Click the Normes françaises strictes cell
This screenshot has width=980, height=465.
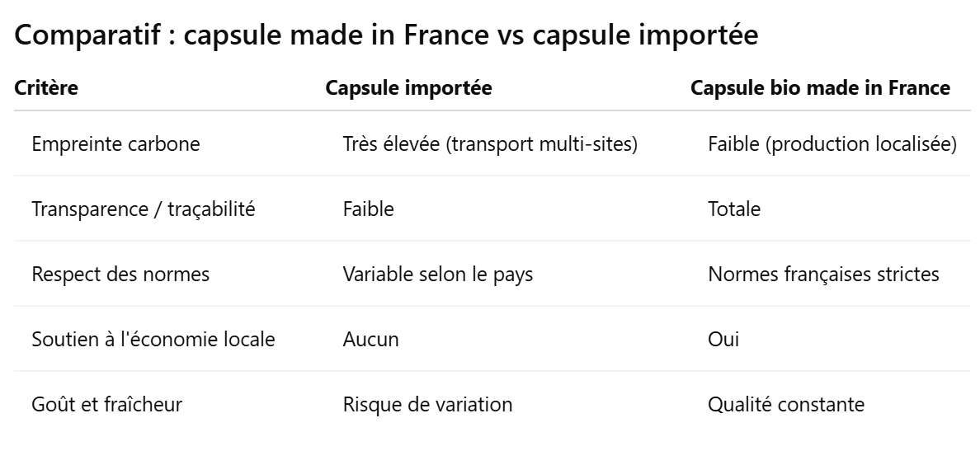click(823, 274)
